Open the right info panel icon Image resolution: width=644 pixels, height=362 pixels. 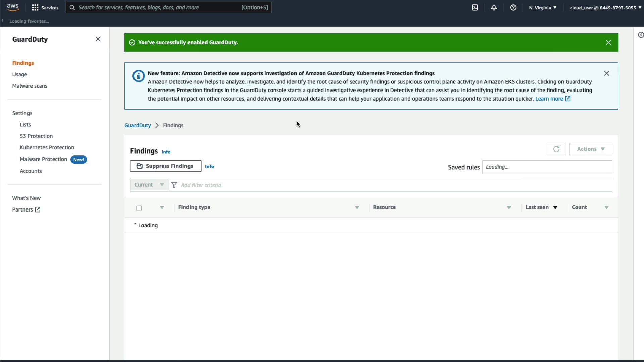point(640,35)
